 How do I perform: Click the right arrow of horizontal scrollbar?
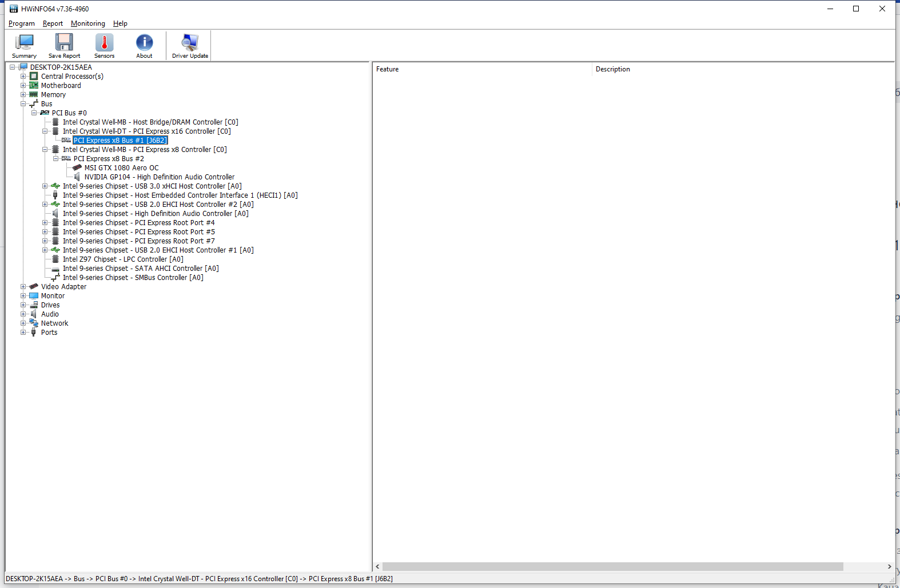[x=889, y=566]
